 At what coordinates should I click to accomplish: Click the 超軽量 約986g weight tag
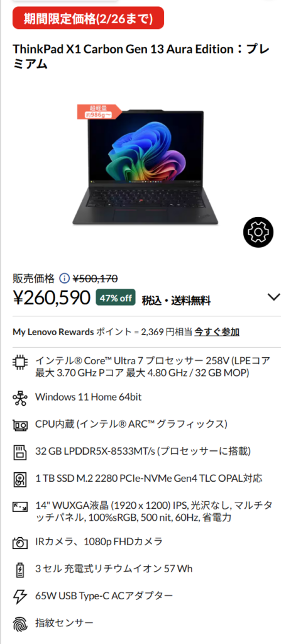click(x=99, y=112)
